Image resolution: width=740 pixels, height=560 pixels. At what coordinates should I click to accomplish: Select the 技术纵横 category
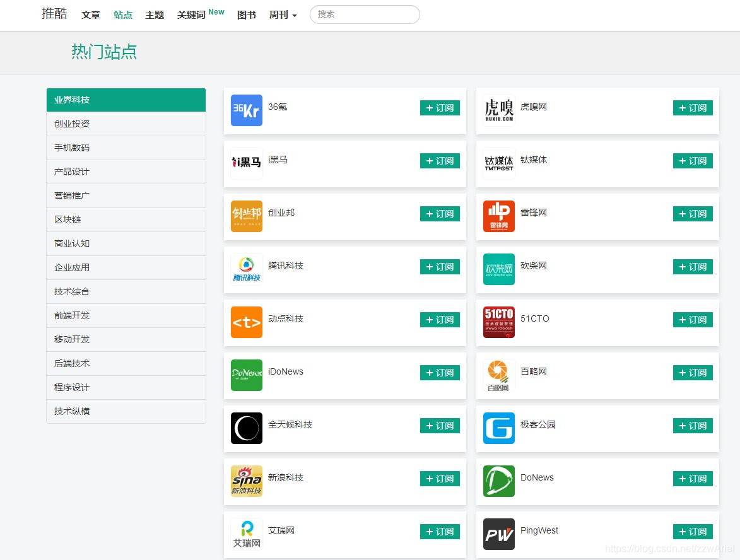point(126,411)
